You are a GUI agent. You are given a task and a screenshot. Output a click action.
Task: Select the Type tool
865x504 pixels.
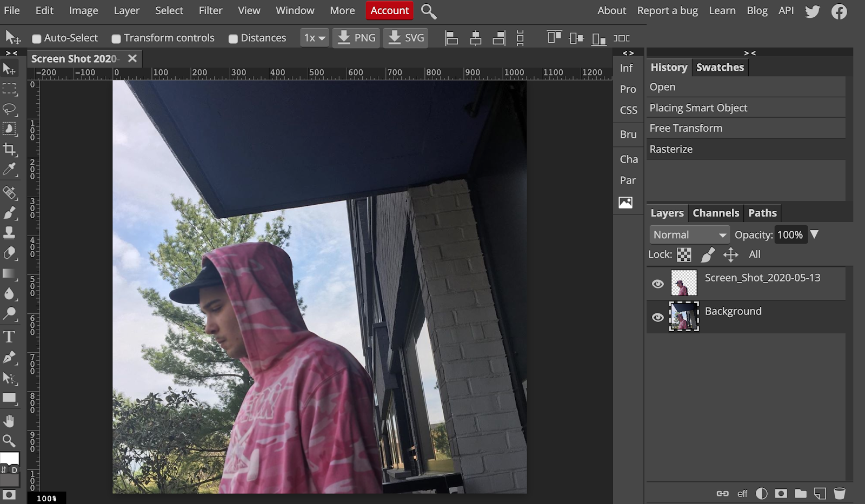9,337
